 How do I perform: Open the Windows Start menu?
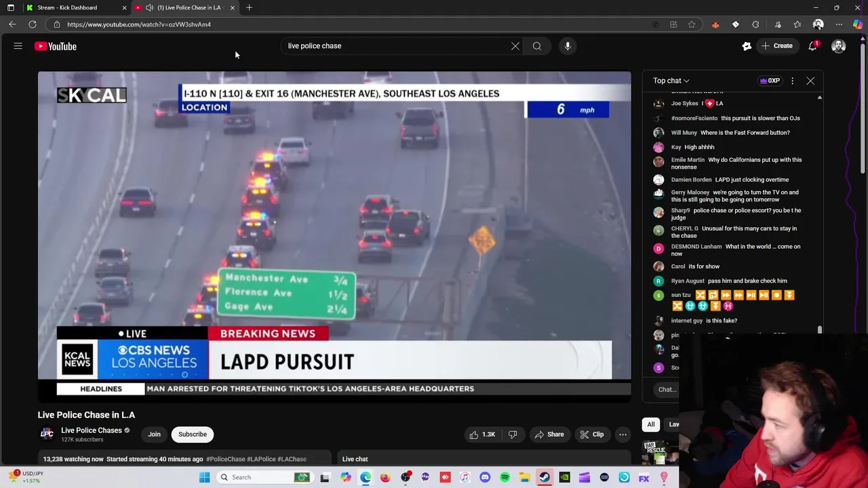click(x=204, y=477)
